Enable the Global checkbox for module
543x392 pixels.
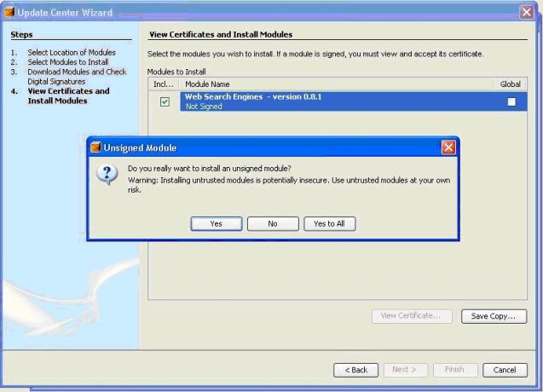511,101
